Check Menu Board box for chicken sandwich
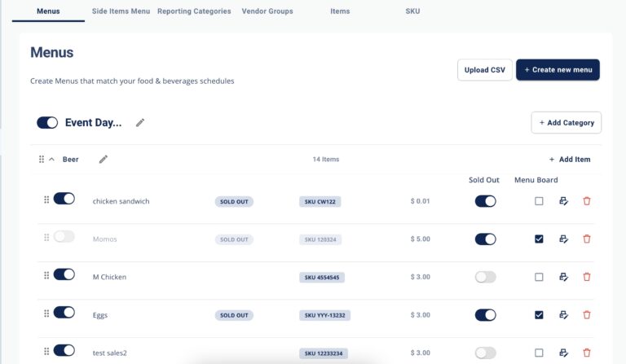 click(x=539, y=201)
